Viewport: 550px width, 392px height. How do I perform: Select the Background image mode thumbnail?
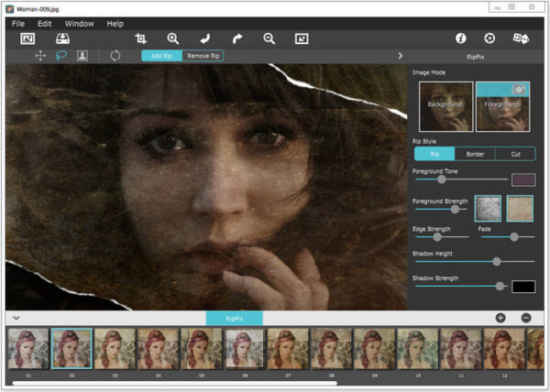click(445, 107)
